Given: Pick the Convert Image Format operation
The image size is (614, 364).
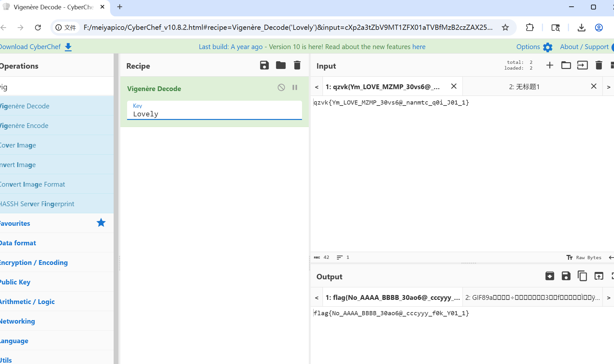Looking at the screenshot, I should click(57, 184).
